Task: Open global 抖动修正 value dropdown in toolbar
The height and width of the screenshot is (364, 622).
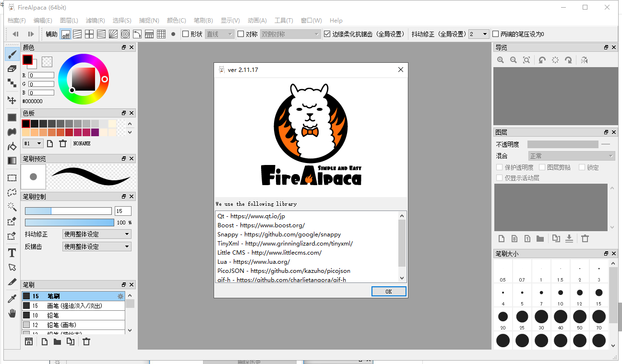Action: (479, 34)
